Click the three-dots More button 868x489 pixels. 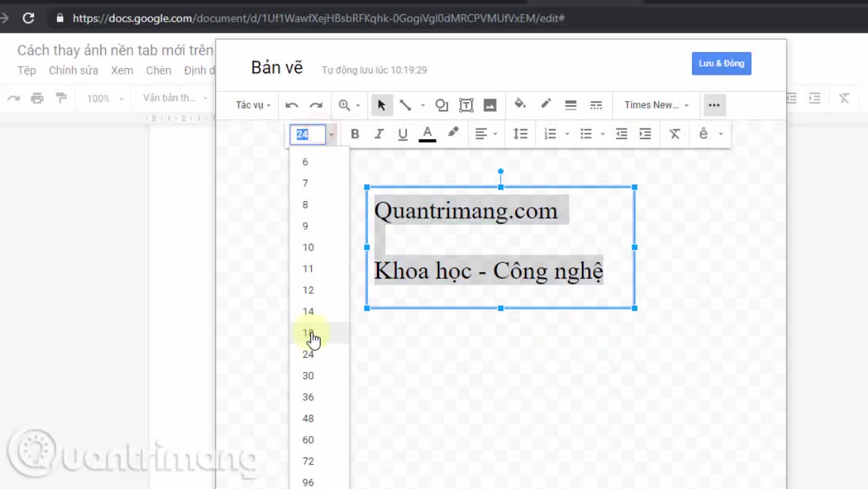[713, 105]
